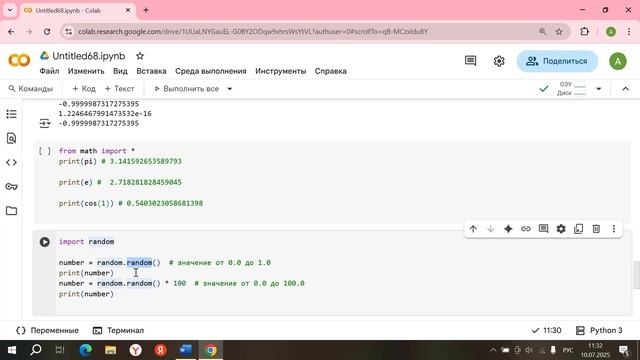Mirror cell in tab icon
The height and width of the screenshot is (360, 640).
click(579, 229)
